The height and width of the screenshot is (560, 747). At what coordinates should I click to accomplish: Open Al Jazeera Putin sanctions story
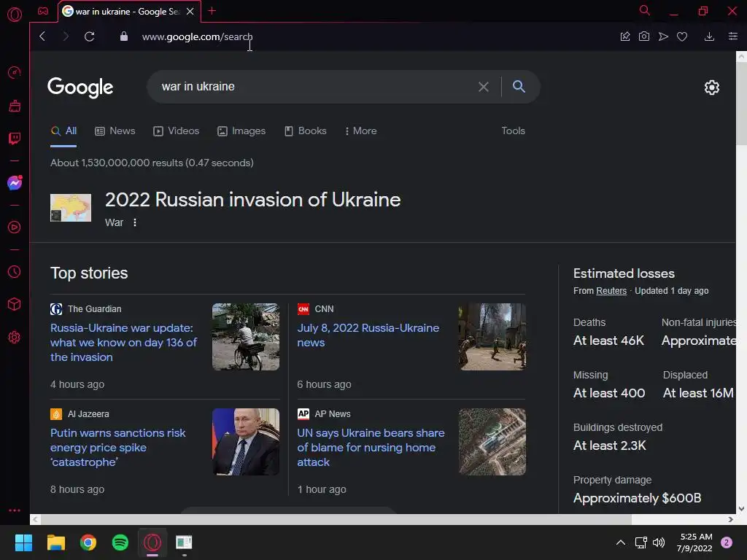coord(118,448)
